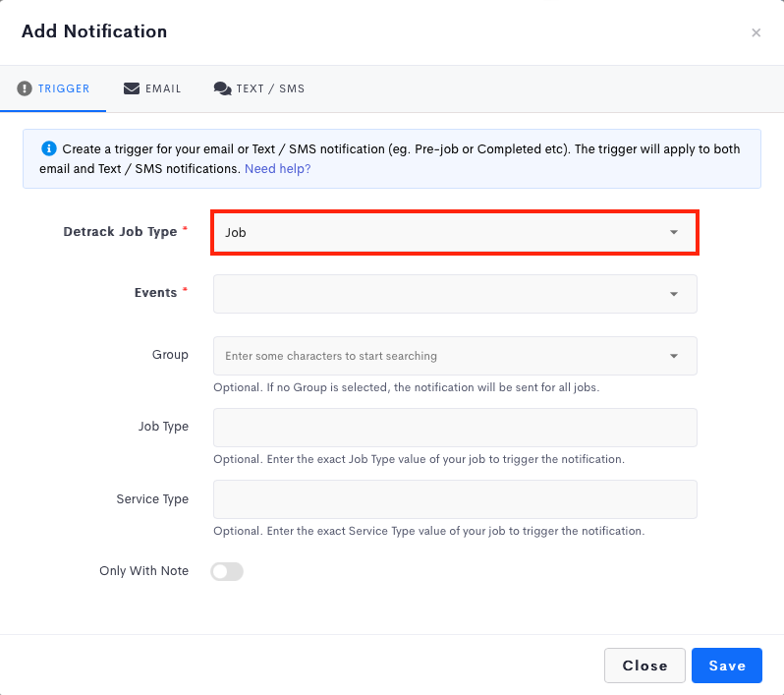The height and width of the screenshot is (695, 784).
Task: Close the Add Notification dialog with X
Action: tap(756, 33)
